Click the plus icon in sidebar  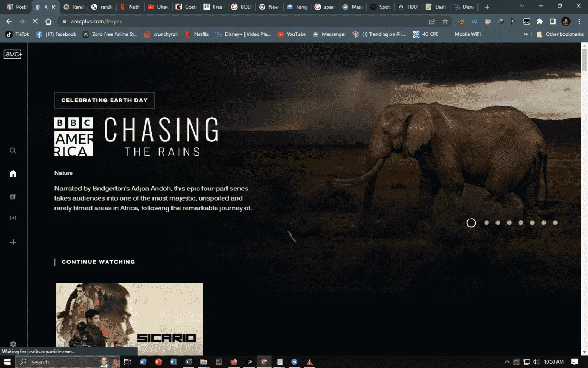pos(13,243)
